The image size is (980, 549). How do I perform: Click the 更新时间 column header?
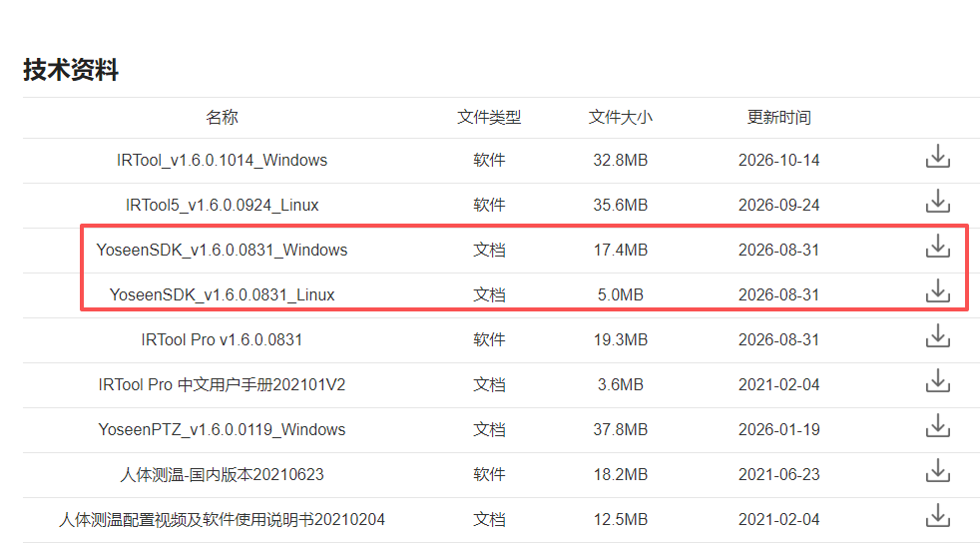778,118
